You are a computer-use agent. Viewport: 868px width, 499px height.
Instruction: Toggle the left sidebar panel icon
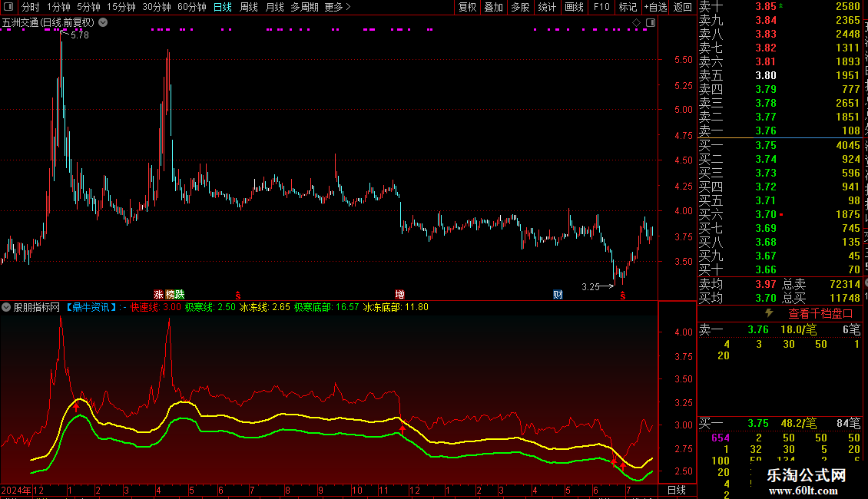coord(8,7)
